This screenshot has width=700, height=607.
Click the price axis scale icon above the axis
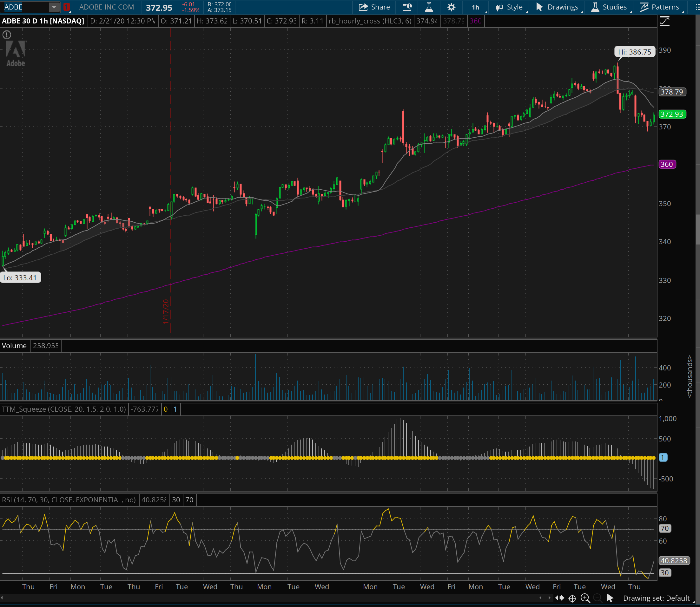pyautogui.click(x=665, y=21)
